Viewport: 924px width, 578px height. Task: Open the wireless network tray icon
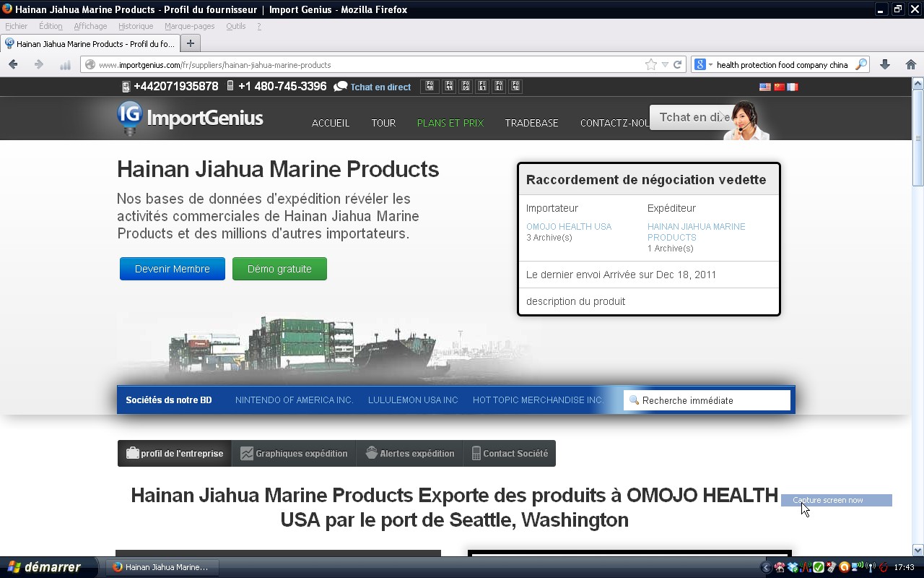(x=871, y=567)
